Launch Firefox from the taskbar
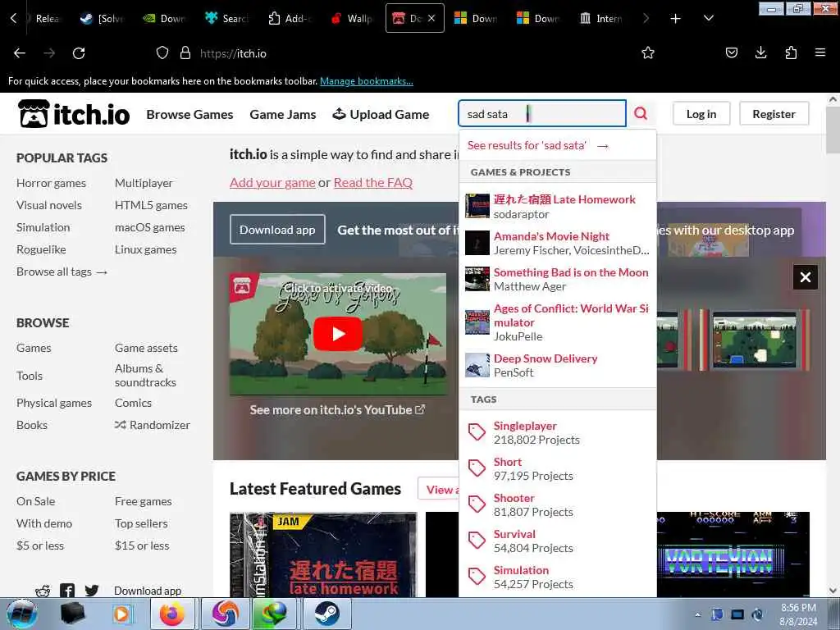Viewport: 840px width, 630px height. click(x=172, y=614)
